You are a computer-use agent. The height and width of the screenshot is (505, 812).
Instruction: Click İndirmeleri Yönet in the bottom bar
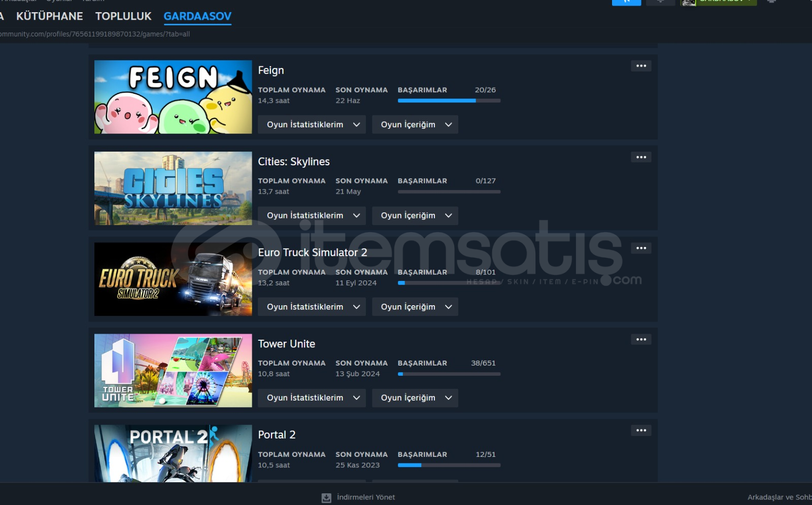[366, 497]
